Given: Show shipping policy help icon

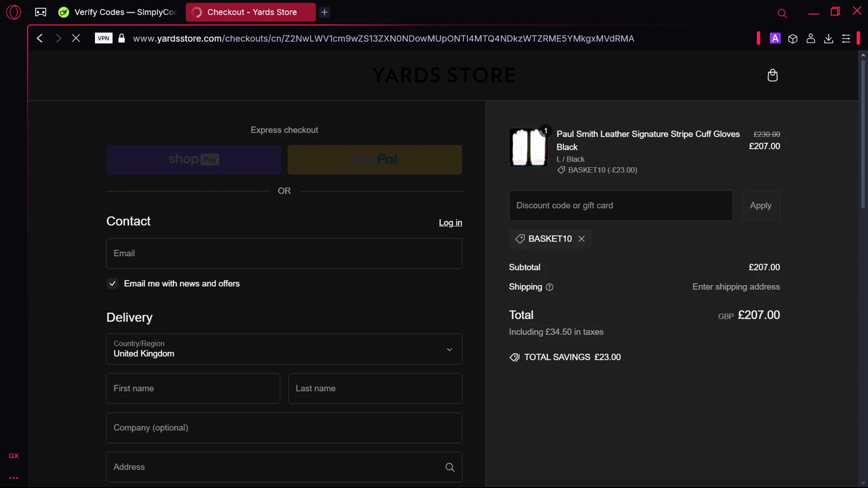Looking at the screenshot, I should (549, 287).
